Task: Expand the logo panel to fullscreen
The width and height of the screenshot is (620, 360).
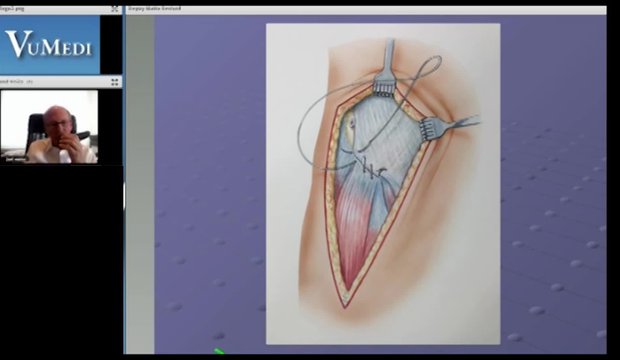Action: coord(115,9)
